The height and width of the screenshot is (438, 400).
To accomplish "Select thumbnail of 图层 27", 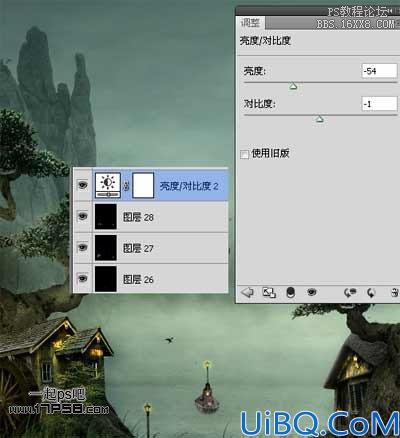I will click(106, 248).
